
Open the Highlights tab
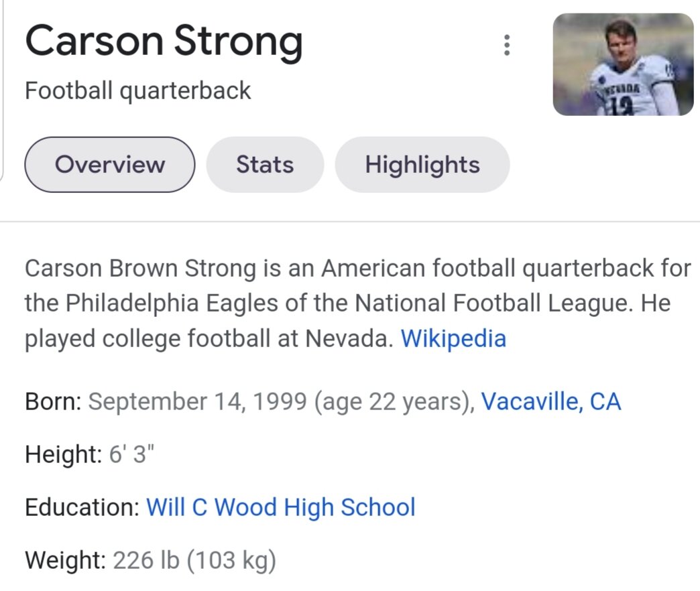(x=422, y=165)
